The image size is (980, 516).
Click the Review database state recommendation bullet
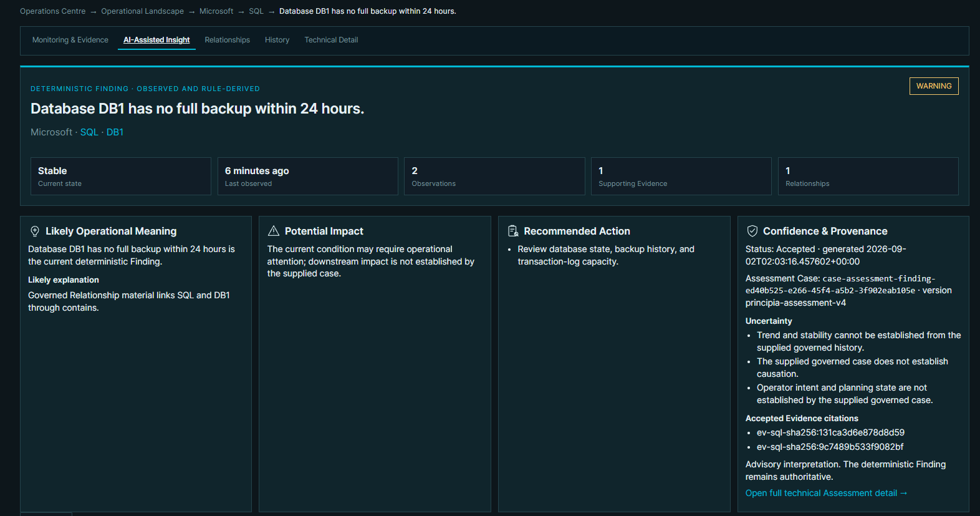606,255
